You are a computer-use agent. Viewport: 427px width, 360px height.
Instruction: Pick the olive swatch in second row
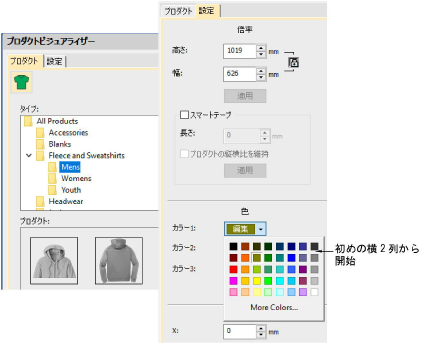tap(257, 258)
